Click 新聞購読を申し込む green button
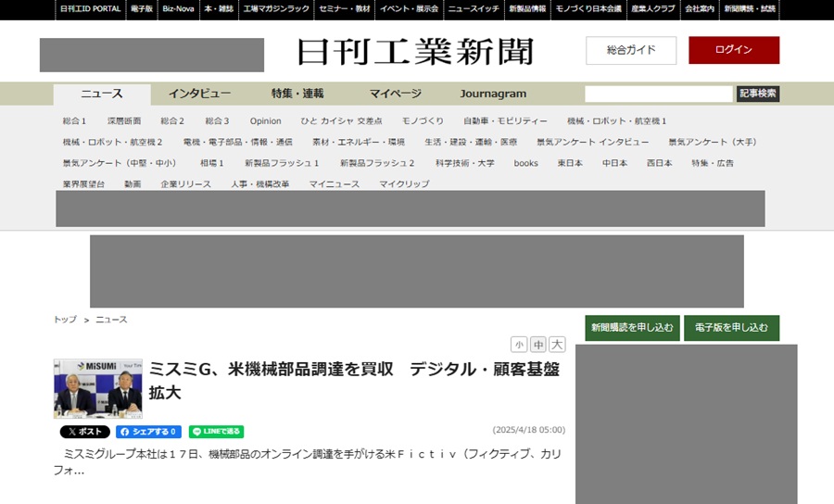 632,328
